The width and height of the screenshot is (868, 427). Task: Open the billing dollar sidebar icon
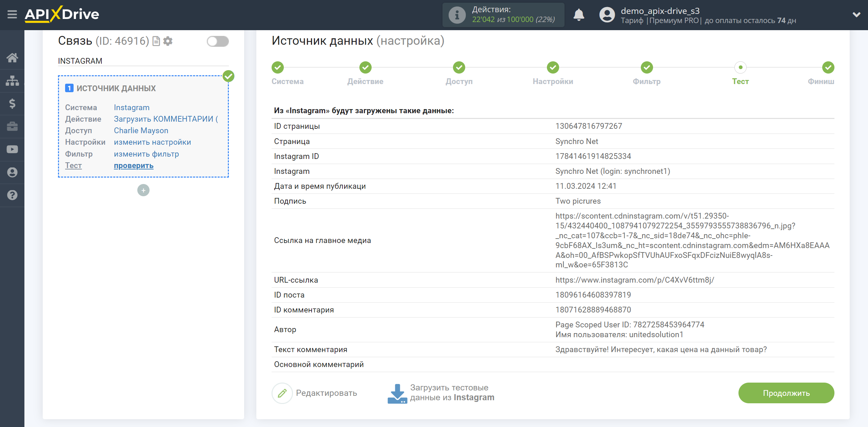point(12,103)
